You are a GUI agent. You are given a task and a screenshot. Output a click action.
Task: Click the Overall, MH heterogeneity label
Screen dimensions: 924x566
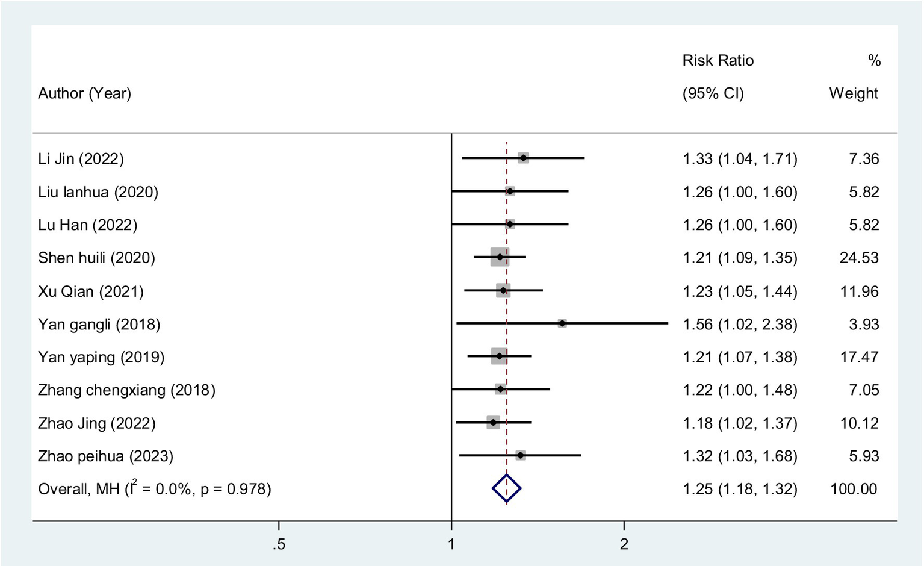coord(155,488)
